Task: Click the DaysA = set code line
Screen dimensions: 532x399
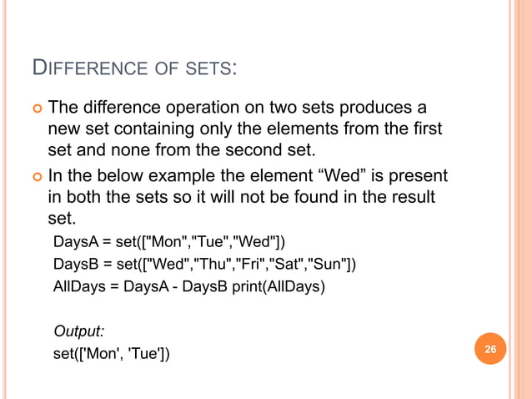Action: tap(169, 243)
